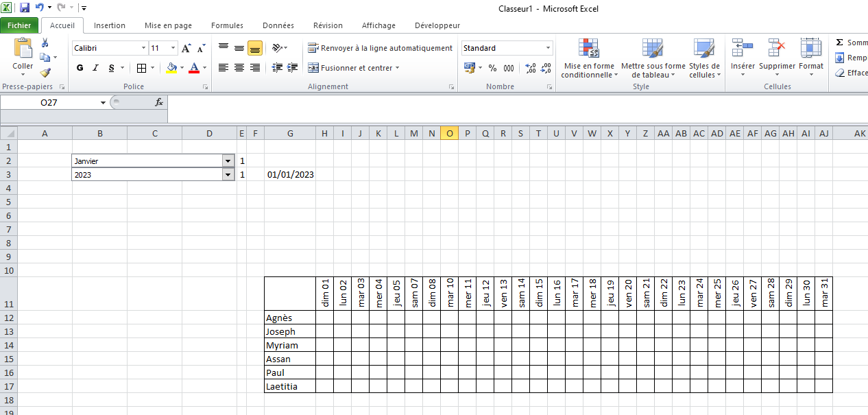
Task: Apply the red font color A
Action: [194, 68]
